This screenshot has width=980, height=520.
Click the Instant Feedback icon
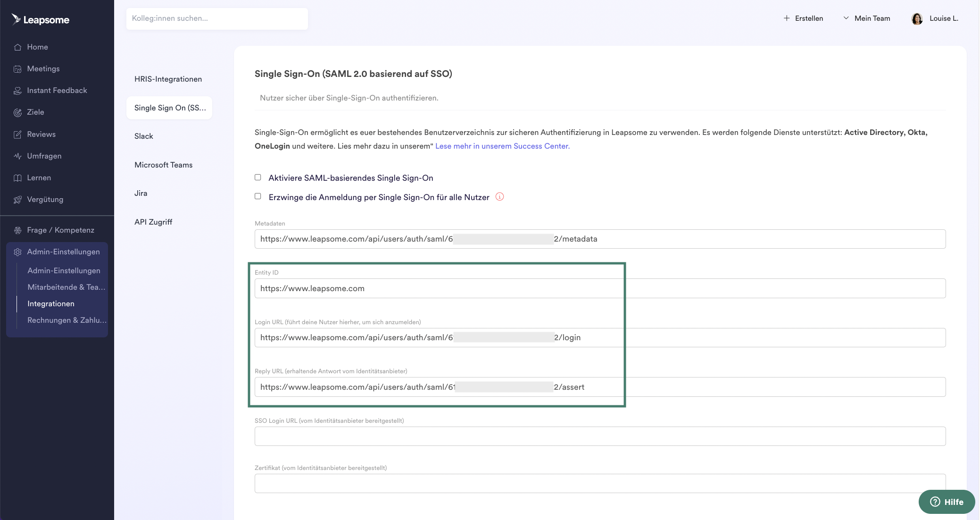(17, 91)
